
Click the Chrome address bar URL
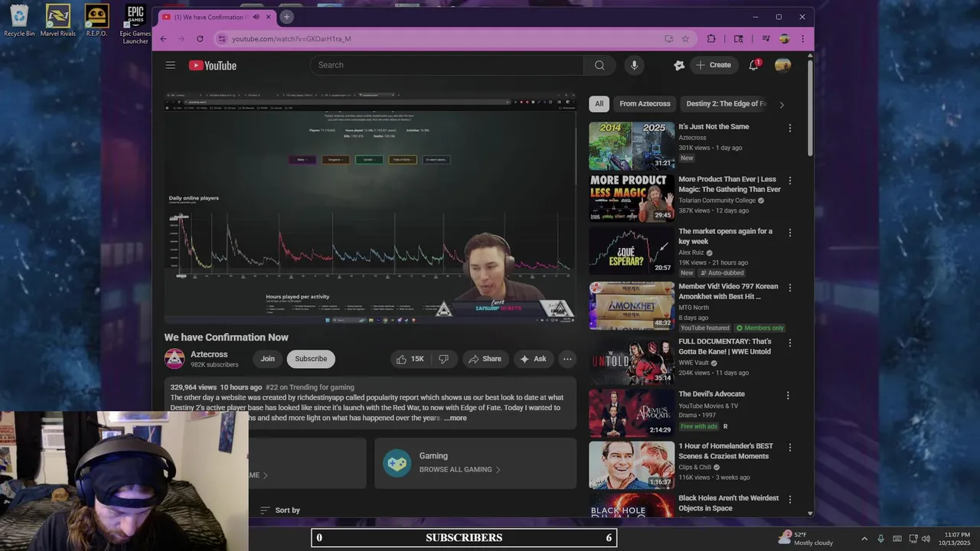point(292,38)
